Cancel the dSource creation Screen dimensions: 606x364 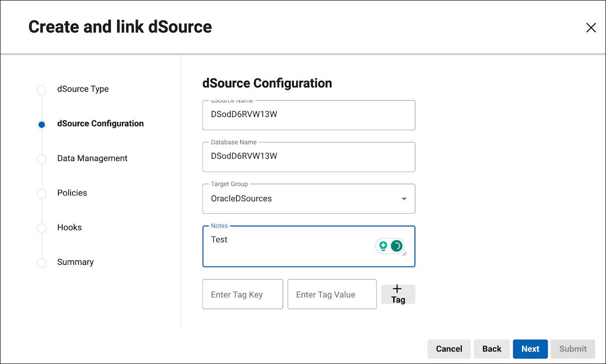click(449, 349)
